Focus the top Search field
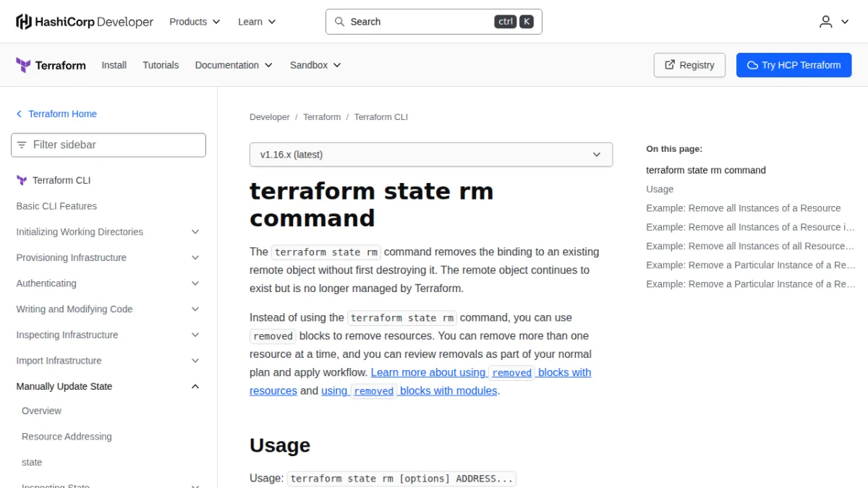 tap(434, 22)
